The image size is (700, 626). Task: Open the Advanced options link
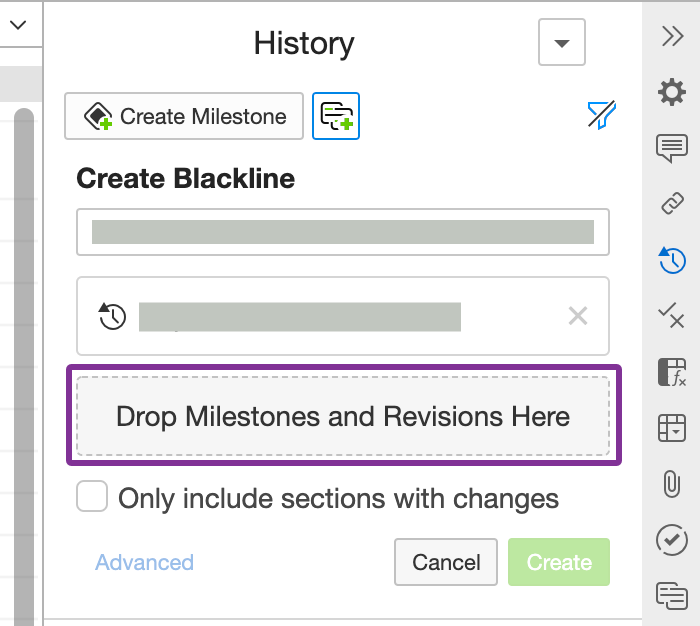click(x=144, y=562)
